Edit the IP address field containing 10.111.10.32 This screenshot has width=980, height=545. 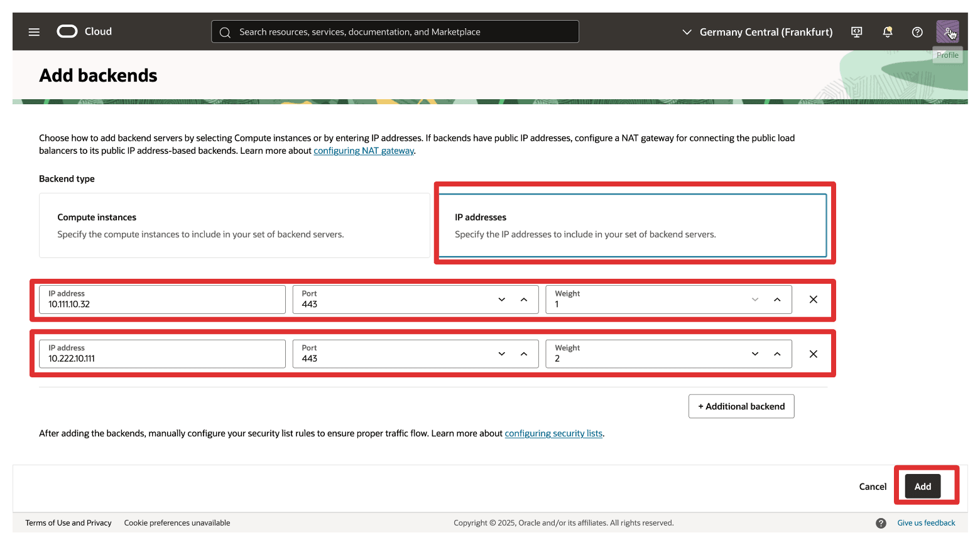(x=162, y=299)
